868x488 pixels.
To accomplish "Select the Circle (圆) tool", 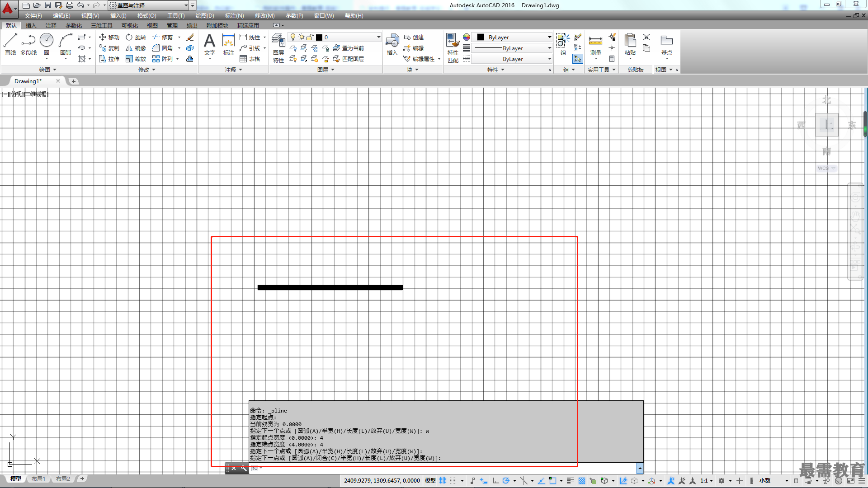I will (47, 44).
